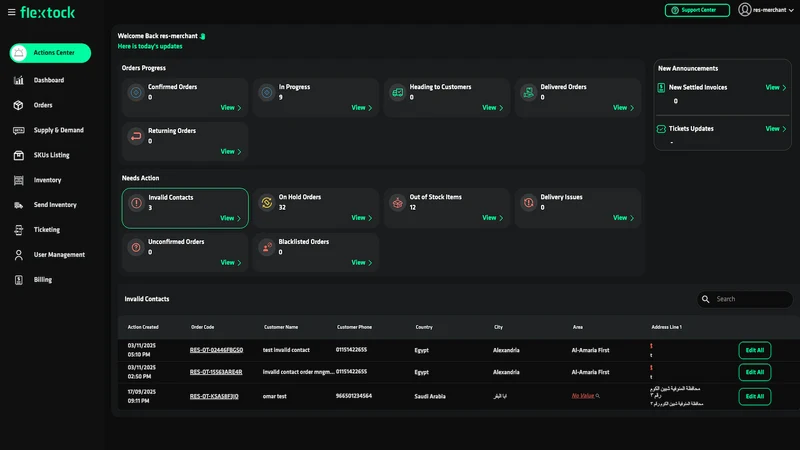This screenshot has width=800, height=450.
Task: Toggle the hamburger menu icon
Action: coord(11,12)
